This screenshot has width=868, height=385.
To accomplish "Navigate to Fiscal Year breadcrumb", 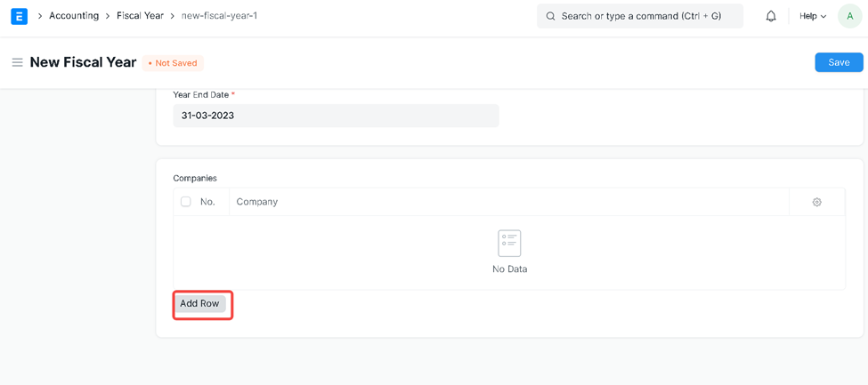I will tap(140, 16).
